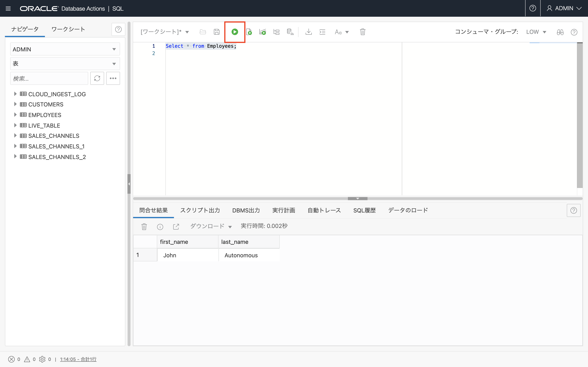Click the Open file icon
Viewport: 588px width, 367px height.
(x=203, y=32)
